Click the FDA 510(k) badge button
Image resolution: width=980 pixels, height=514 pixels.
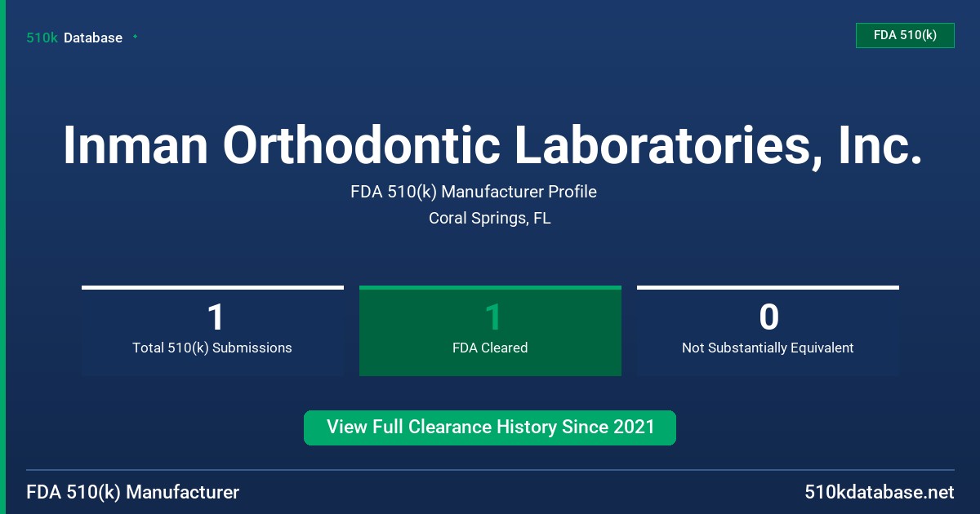(x=905, y=35)
